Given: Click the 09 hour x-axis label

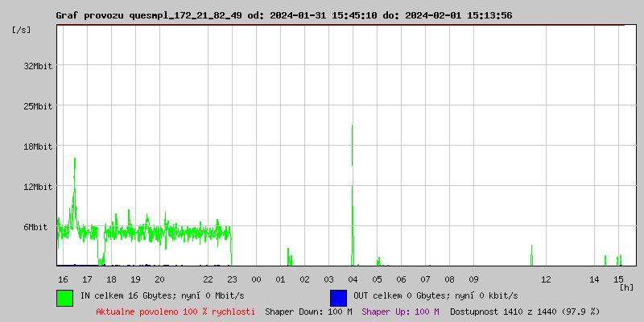Looking at the screenshot, I should pyautogui.click(x=473, y=279).
